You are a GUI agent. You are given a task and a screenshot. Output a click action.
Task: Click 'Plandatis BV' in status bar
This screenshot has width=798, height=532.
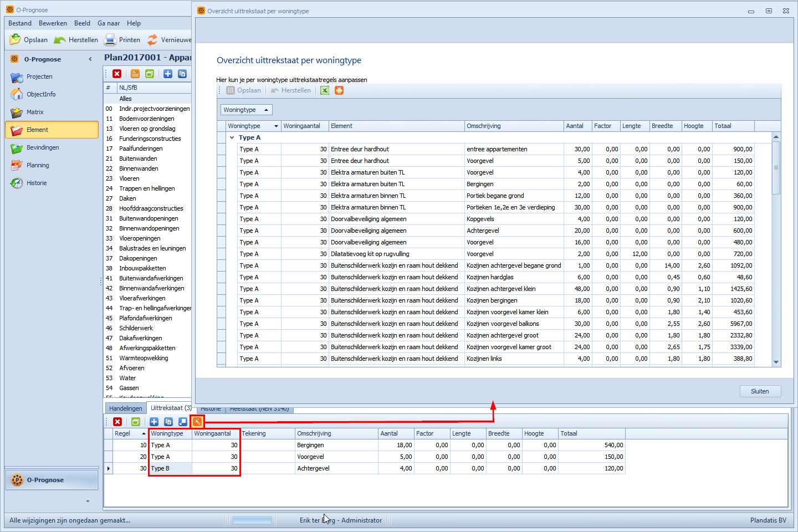[768, 520]
